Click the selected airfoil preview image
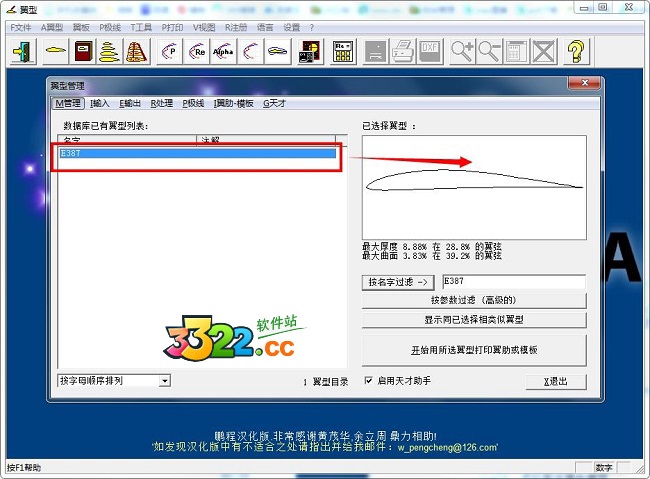The height and width of the screenshot is (479, 650). click(474, 187)
